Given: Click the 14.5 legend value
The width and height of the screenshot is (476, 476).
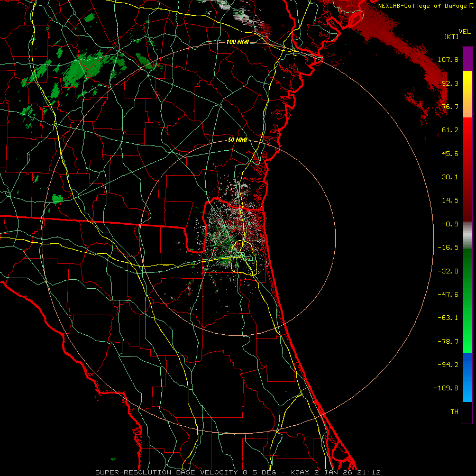Looking at the screenshot, I should 450,200.
